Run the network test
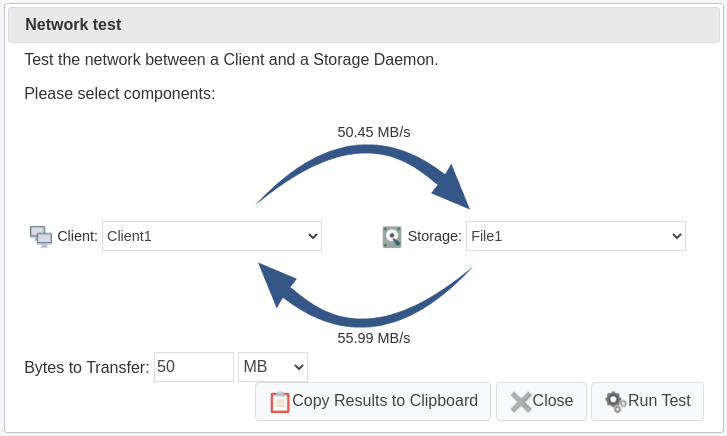 pos(647,402)
